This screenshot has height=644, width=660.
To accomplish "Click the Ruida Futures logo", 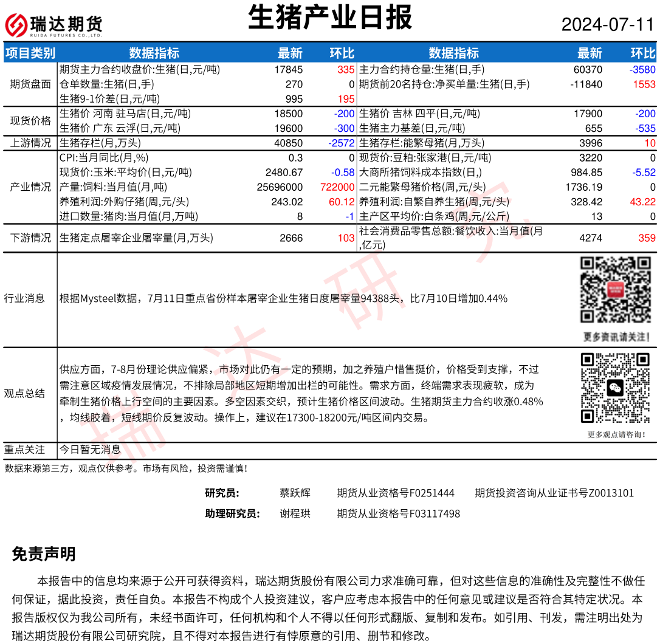I will tap(53, 25).
